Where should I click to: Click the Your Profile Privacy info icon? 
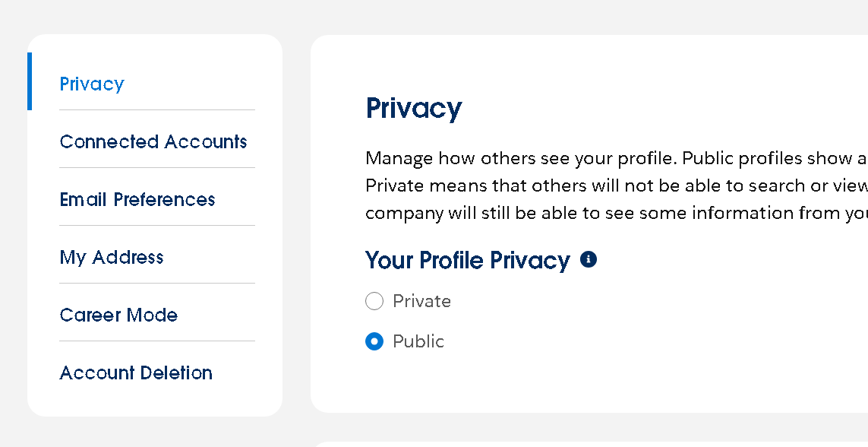pyautogui.click(x=589, y=259)
